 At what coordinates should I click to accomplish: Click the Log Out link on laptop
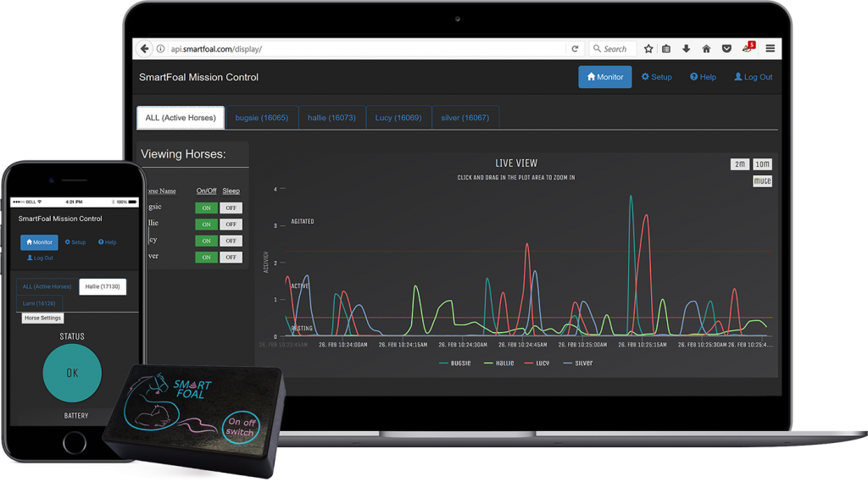coord(753,77)
